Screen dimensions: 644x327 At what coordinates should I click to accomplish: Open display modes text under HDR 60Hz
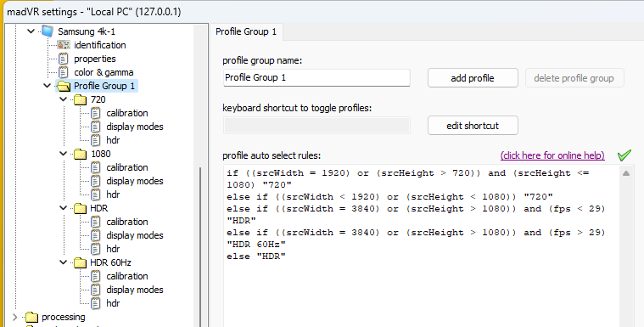[x=135, y=290]
